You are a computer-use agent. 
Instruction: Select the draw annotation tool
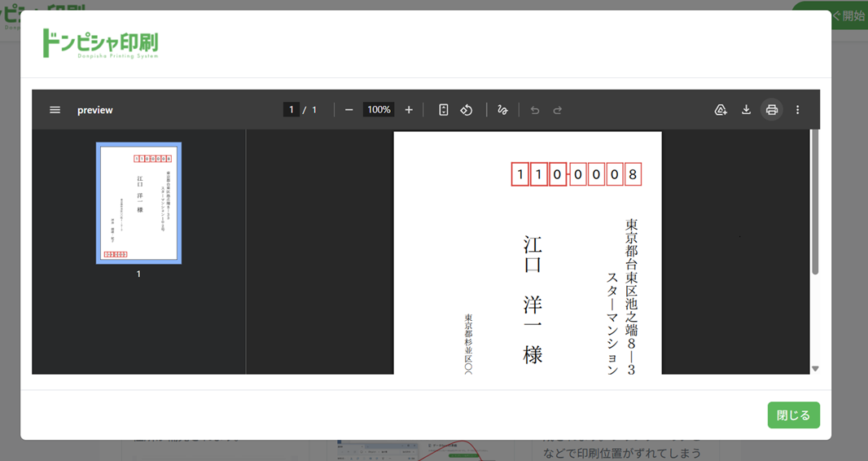coord(502,110)
